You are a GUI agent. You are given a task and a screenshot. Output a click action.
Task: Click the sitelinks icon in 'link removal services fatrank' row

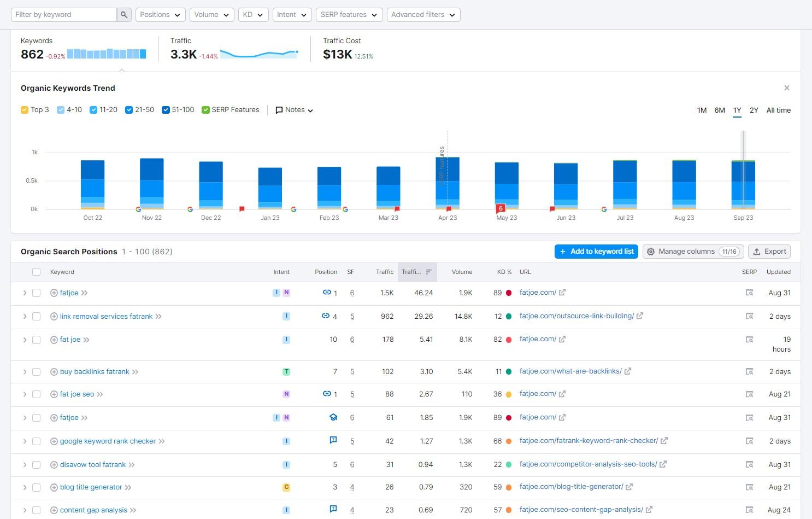click(x=326, y=316)
